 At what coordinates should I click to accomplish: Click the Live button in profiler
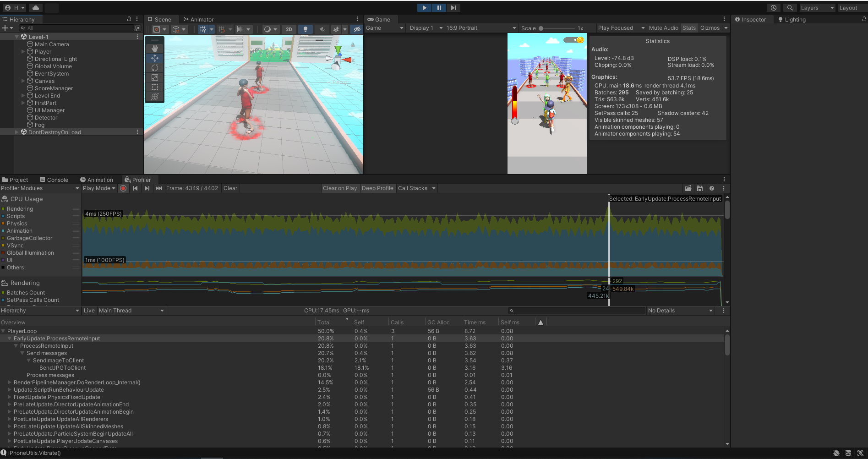89,311
